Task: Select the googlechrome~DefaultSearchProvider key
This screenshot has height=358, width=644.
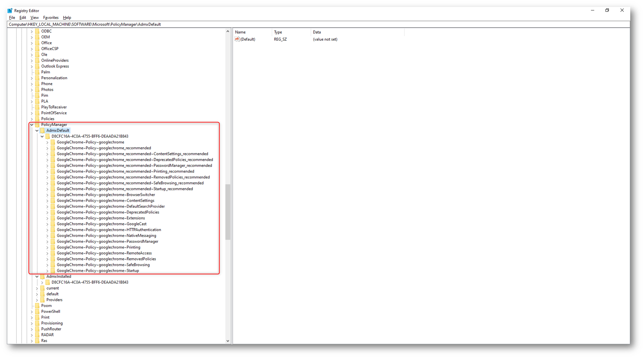Action: (x=111, y=206)
